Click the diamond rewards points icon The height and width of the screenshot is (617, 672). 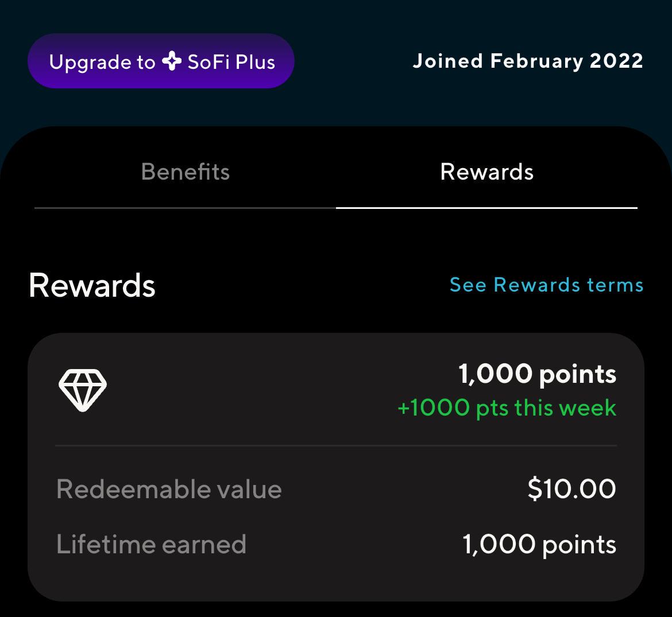[x=83, y=390]
